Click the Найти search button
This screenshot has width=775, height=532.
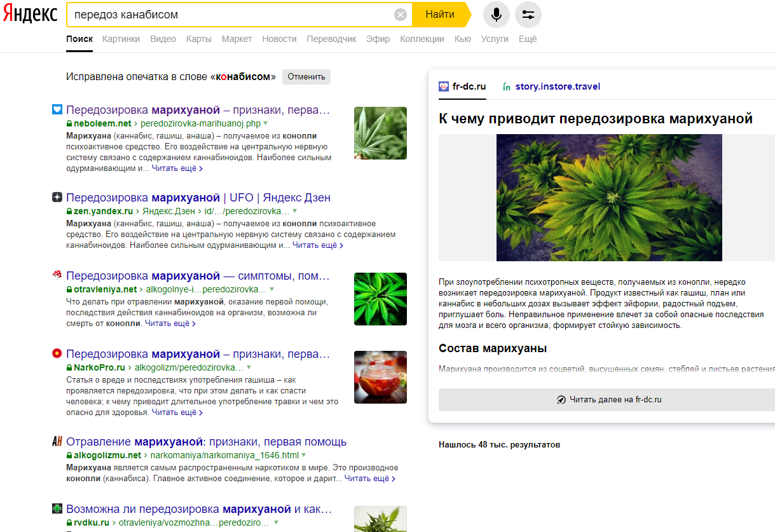pos(440,15)
